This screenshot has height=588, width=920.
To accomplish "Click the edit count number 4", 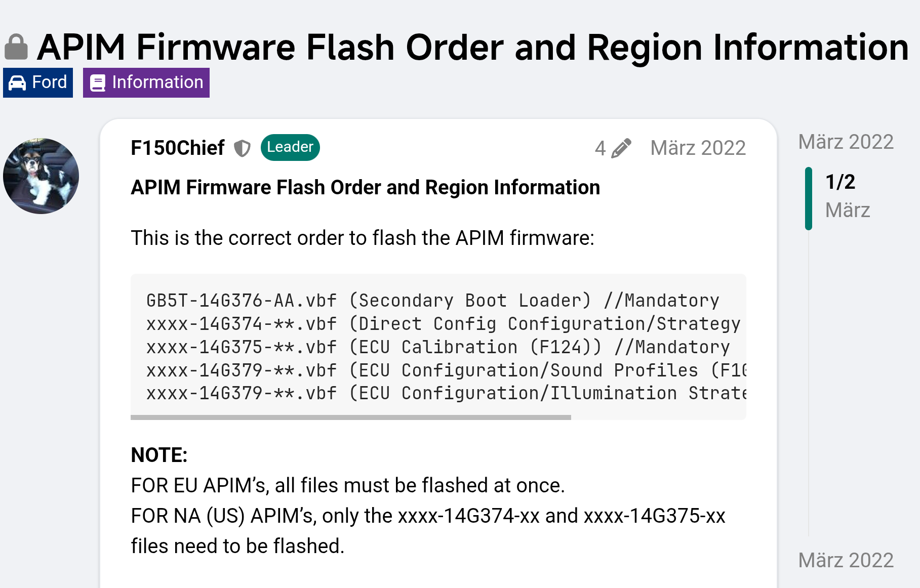I will (600, 147).
